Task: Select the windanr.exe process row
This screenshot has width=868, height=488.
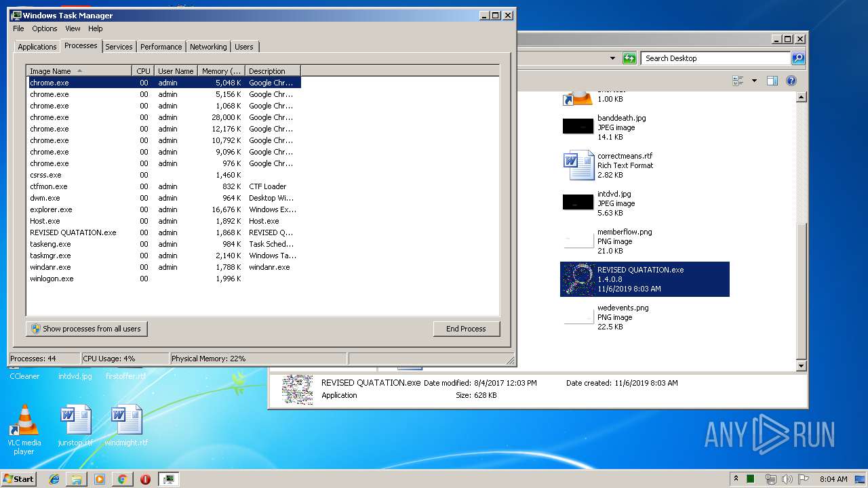Action: click(x=163, y=267)
